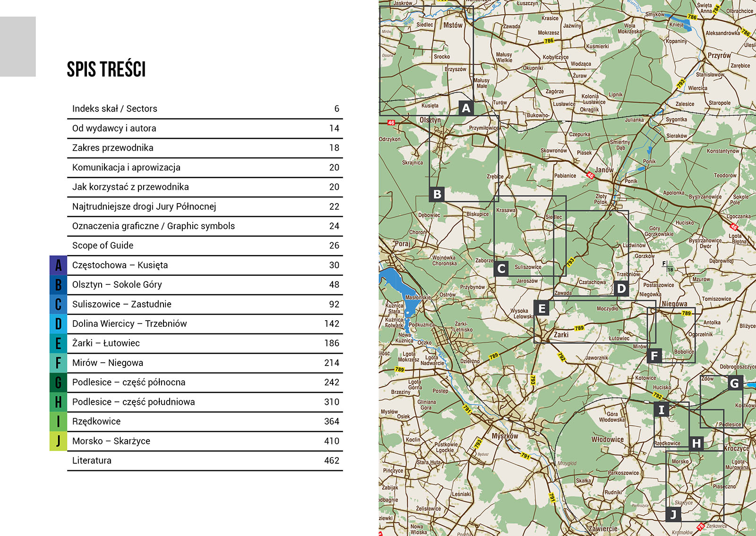Select map sector marker D near Trzebniów
Viewport: 756px width, 536px height.
[x=621, y=289]
